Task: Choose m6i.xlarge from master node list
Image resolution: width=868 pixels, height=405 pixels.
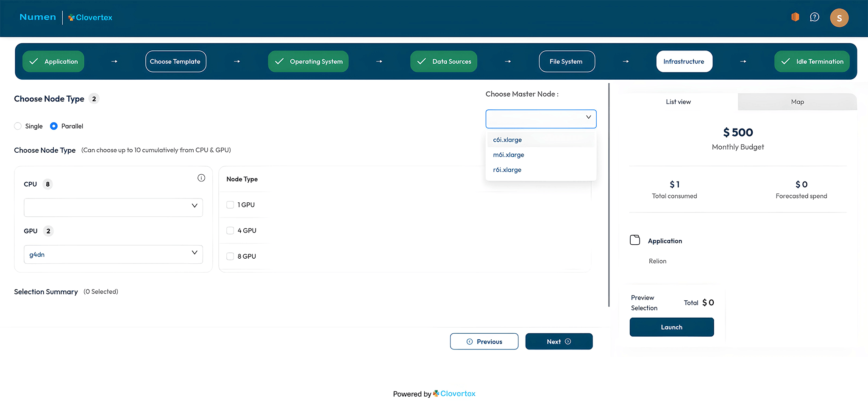Action: pos(509,155)
